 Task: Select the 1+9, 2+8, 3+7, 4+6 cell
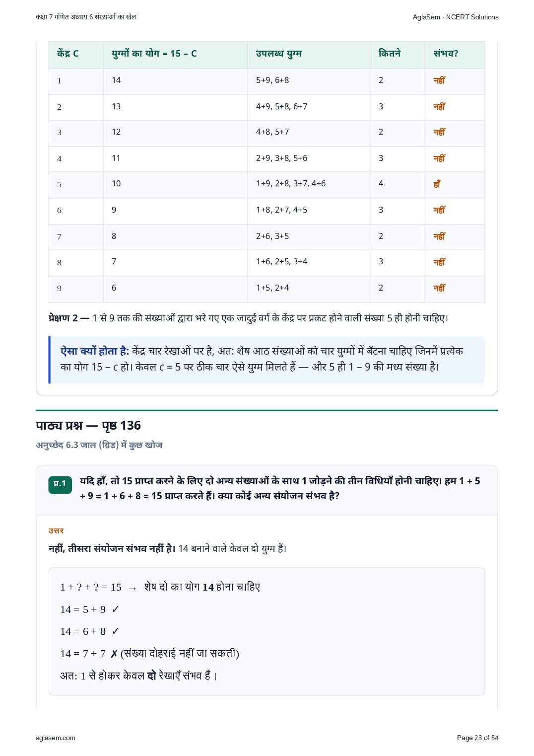pos(291,184)
